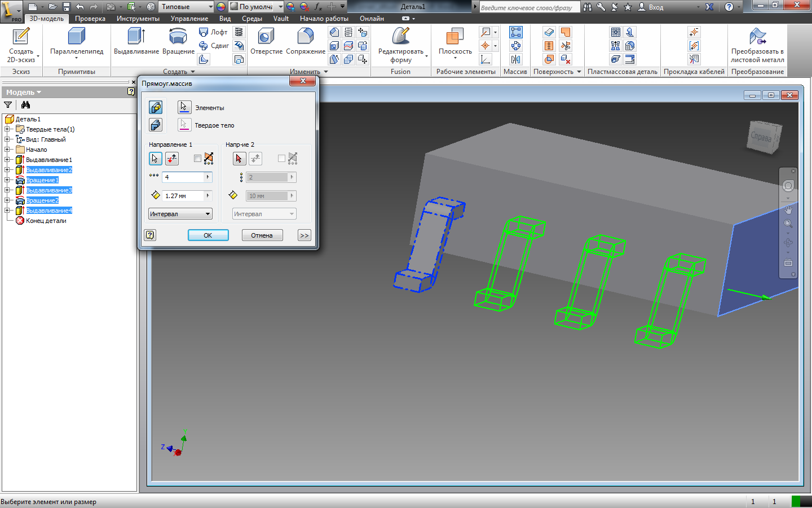Click the keyword search field in title bar
The width and height of the screenshot is (812, 508).
coord(528,7)
